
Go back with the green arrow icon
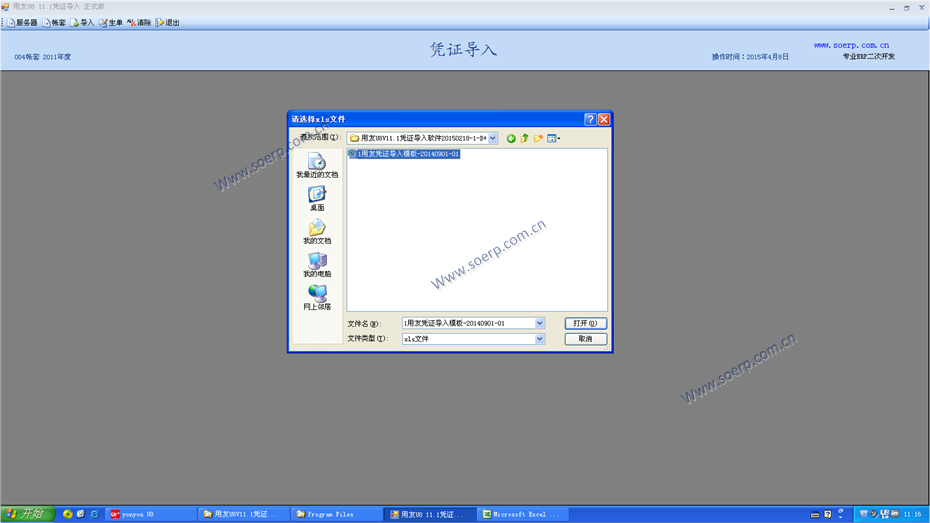pyautogui.click(x=511, y=138)
